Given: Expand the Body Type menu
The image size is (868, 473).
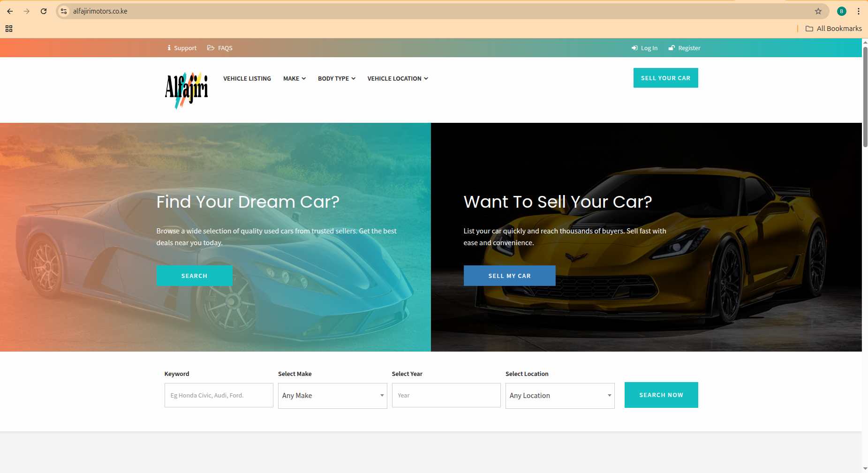Looking at the screenshot, I should [x=337, y=78].
